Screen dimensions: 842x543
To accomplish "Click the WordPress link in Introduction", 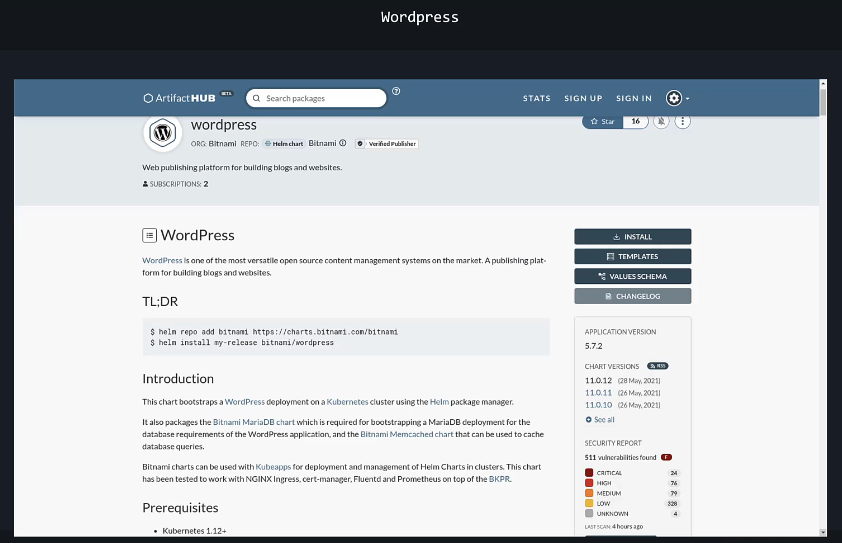I will coord(245,402).
